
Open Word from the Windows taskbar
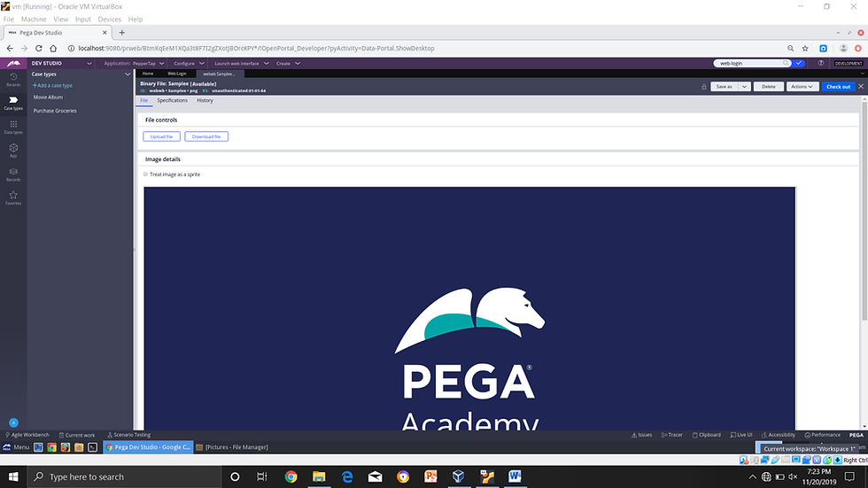pyautogui.click(x=515, y=476)
